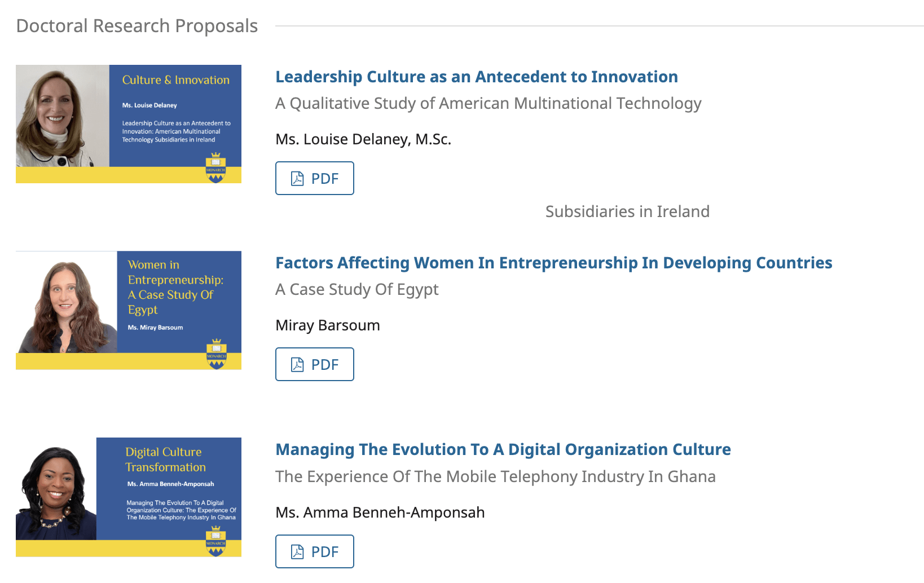The width and height of the screenshot is (924, 583).
Task: Open the Leadership Culture as an Antecedent to Innovation link
Action: tap(477, 77)
